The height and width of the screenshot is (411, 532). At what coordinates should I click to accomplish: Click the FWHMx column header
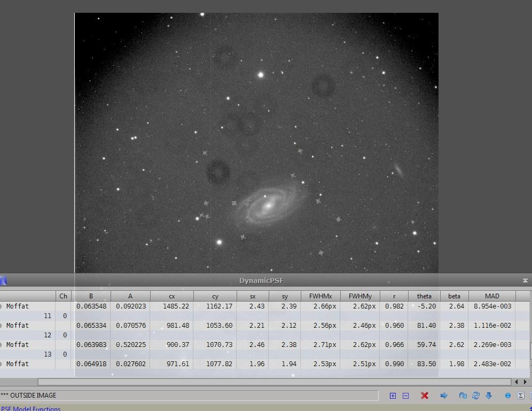[x=320, y=296]
